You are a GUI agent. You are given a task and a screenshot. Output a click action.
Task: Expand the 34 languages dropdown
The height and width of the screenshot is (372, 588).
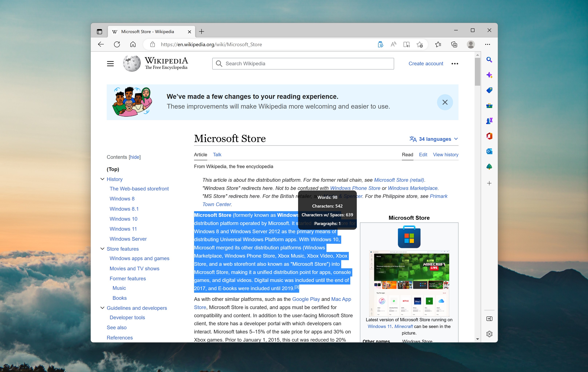click(x=434, y=139)
